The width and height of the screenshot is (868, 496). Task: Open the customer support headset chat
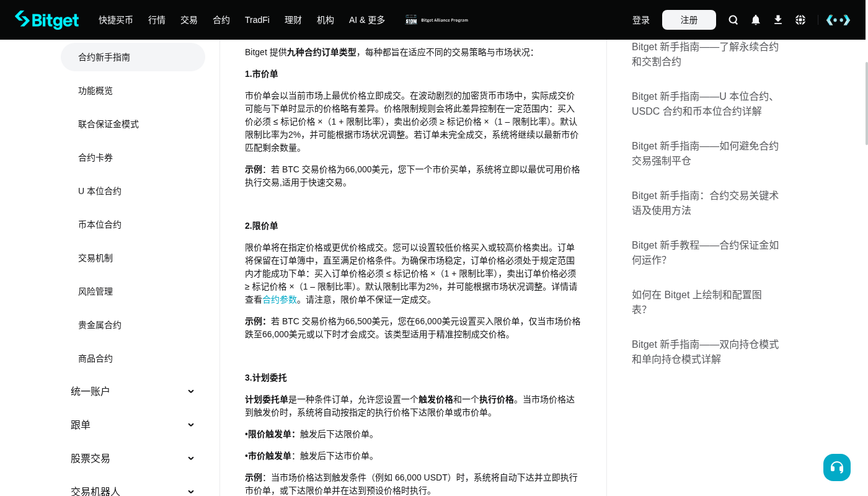pos(837,467)
